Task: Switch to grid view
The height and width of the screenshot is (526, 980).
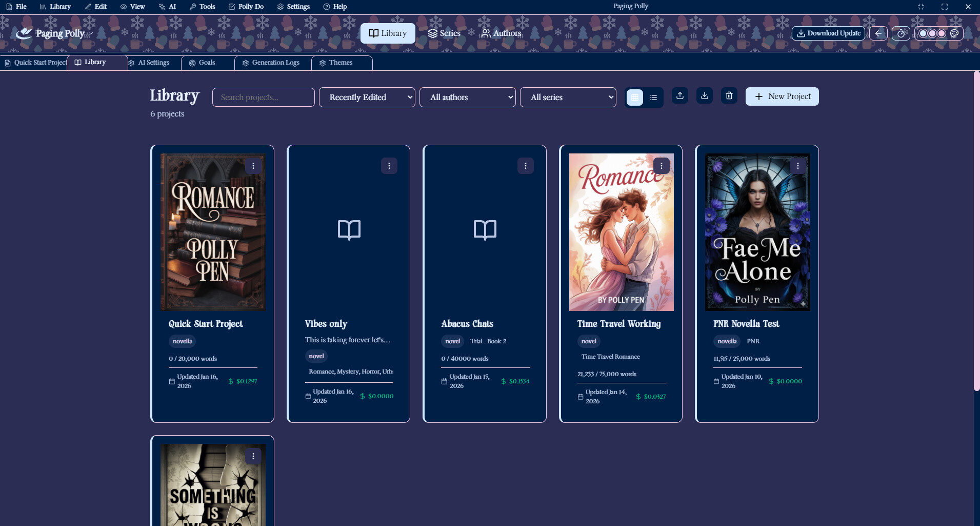Action: pyautogui.click(x=635, y=98)
